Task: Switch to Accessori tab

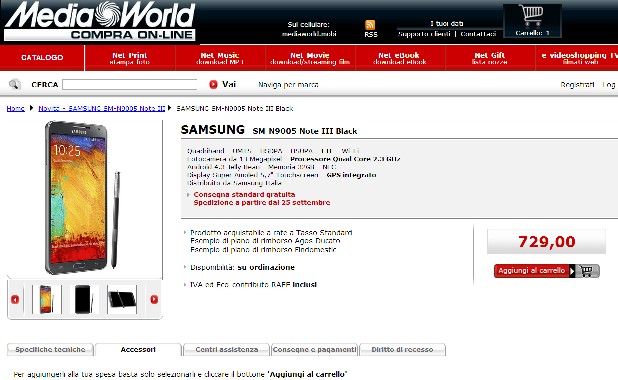Action: 138,350
